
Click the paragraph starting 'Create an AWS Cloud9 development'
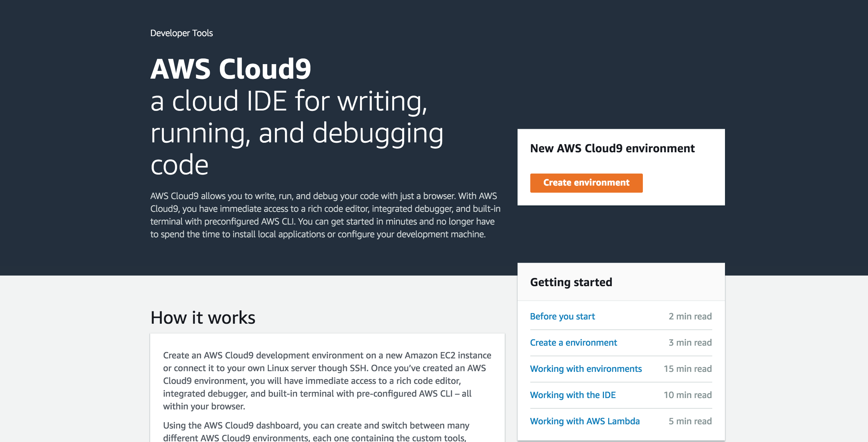(327, 381)
